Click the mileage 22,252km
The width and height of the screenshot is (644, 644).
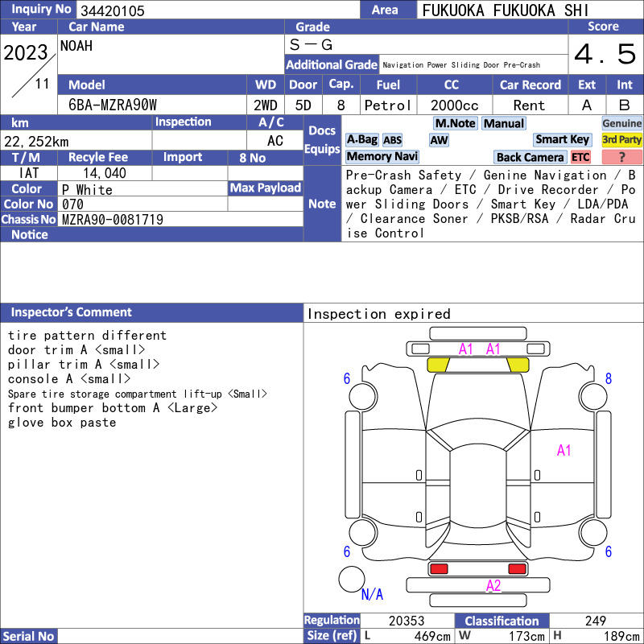36,142
